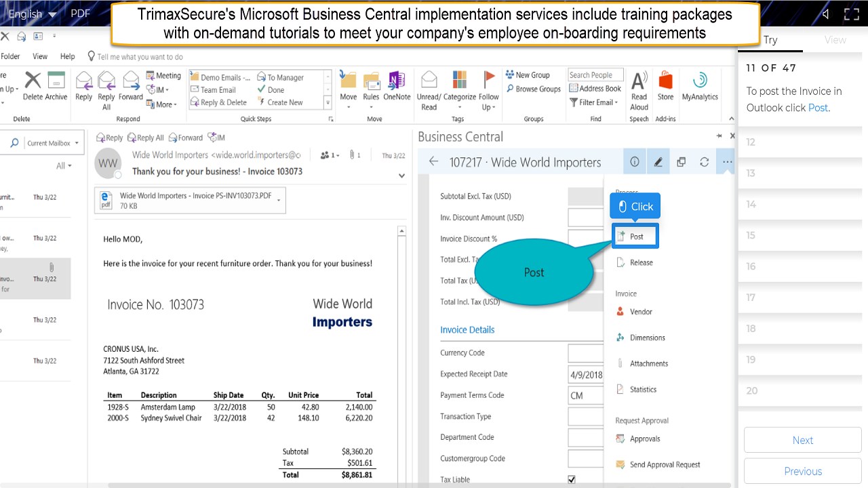Expand the message header chevron
Viewport: 868px width, 488px height.
(x=401, y=176)
